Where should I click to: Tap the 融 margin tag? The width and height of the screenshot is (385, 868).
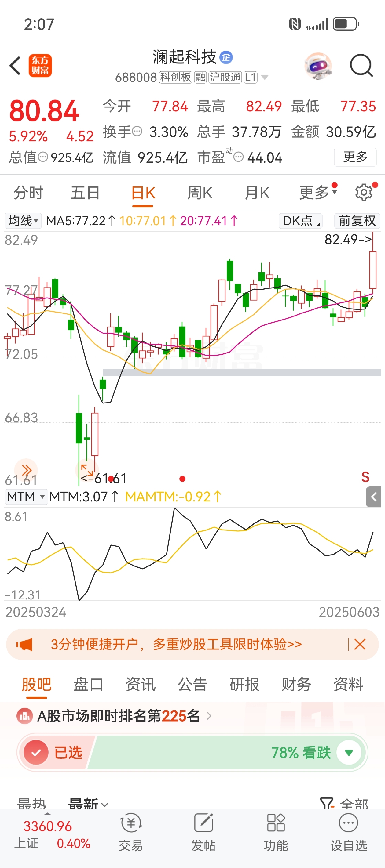[x=200, y=77]
